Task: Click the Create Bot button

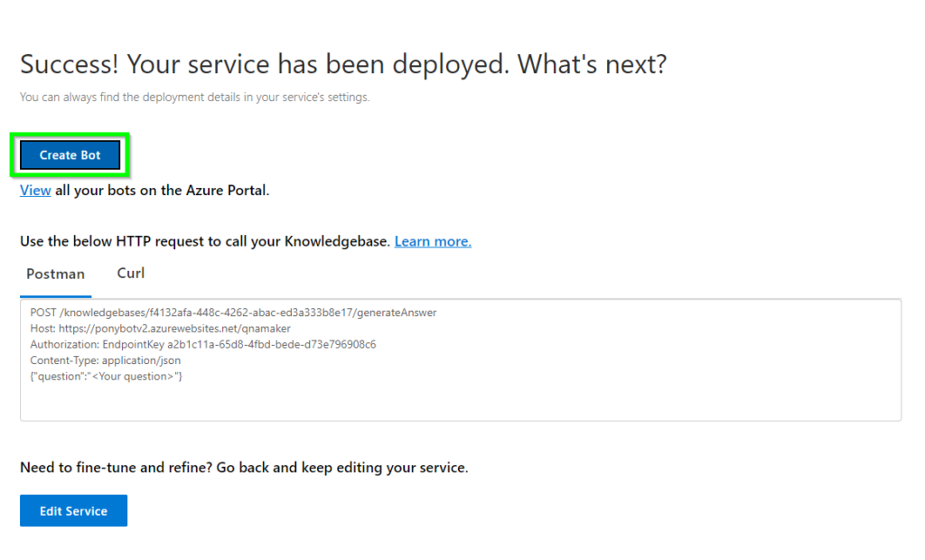Action: [70, 155]
